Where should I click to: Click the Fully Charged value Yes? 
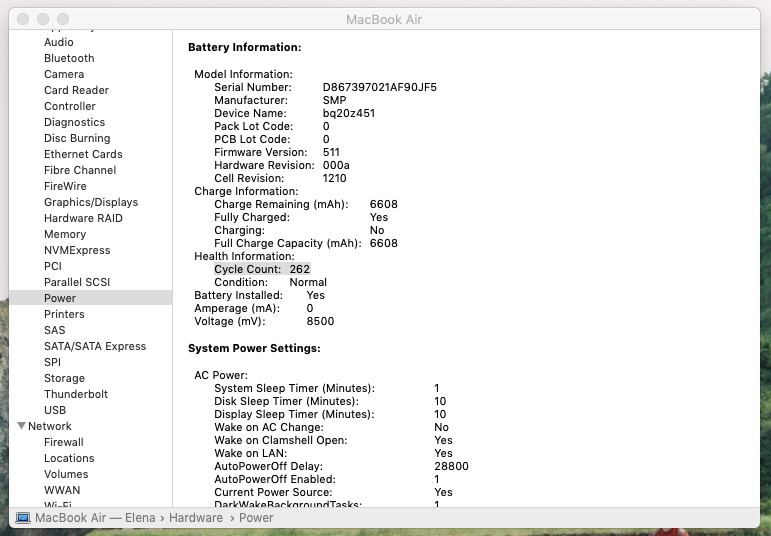[379, 217]
